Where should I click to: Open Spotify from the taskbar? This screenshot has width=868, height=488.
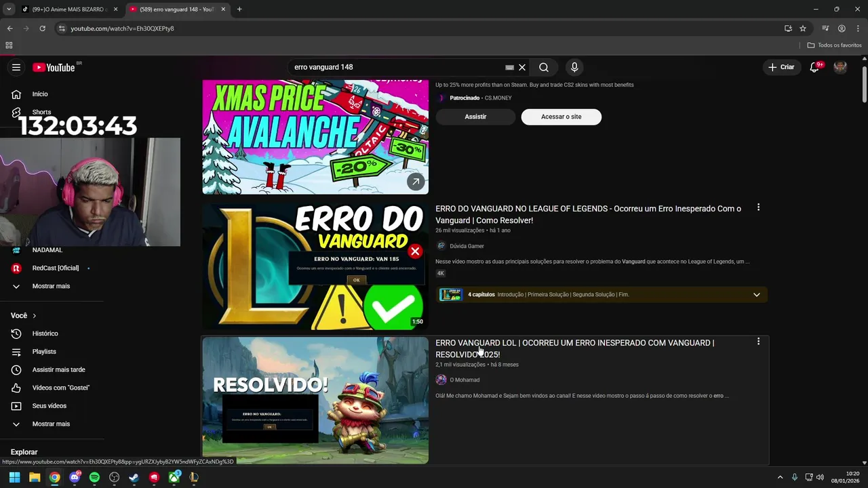(x=94, y=477)
